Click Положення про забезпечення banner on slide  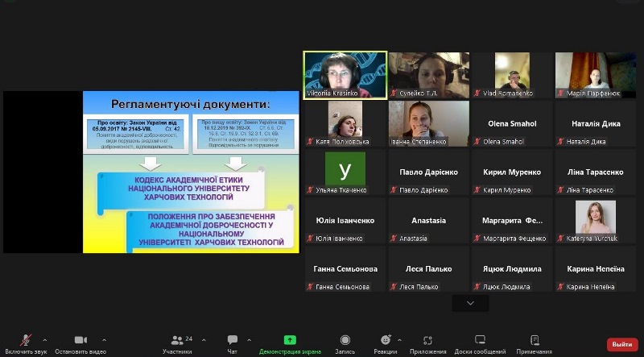click(x=210, y=230)
